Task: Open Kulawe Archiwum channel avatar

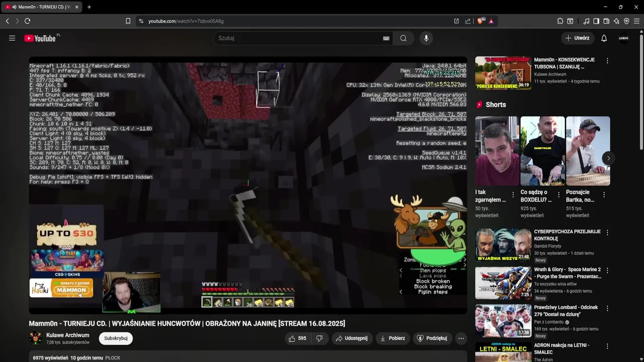Action: click(x=36, y=338)
